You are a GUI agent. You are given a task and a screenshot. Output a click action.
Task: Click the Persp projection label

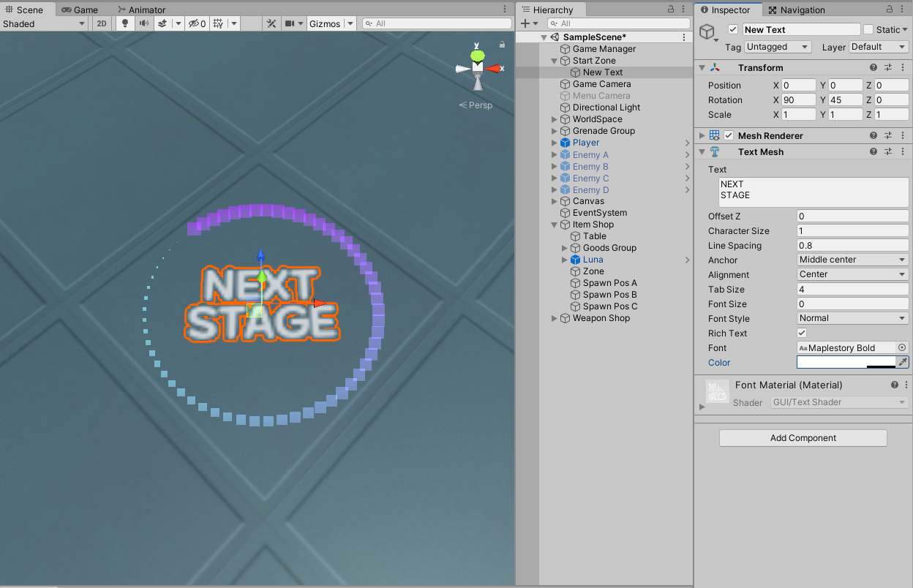[476, 105]
